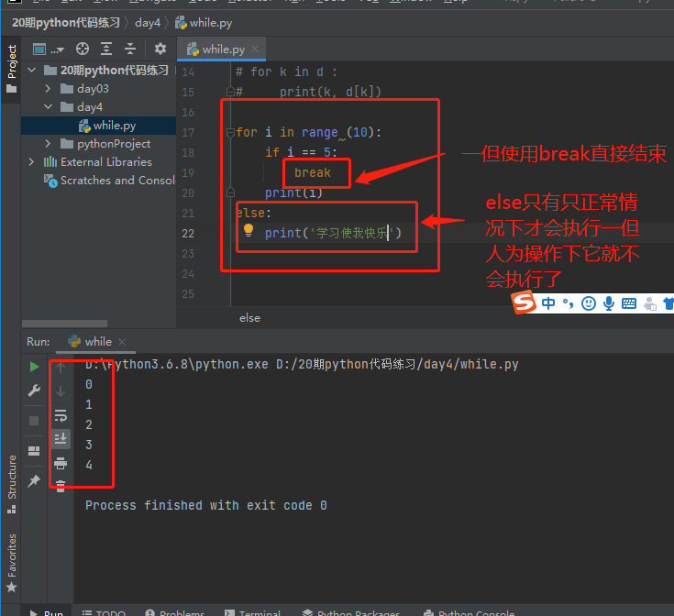Open the Run tab at the bottom bar
Image resolution: width=674 pixels, height=616 pixels.
coord(46,612)
